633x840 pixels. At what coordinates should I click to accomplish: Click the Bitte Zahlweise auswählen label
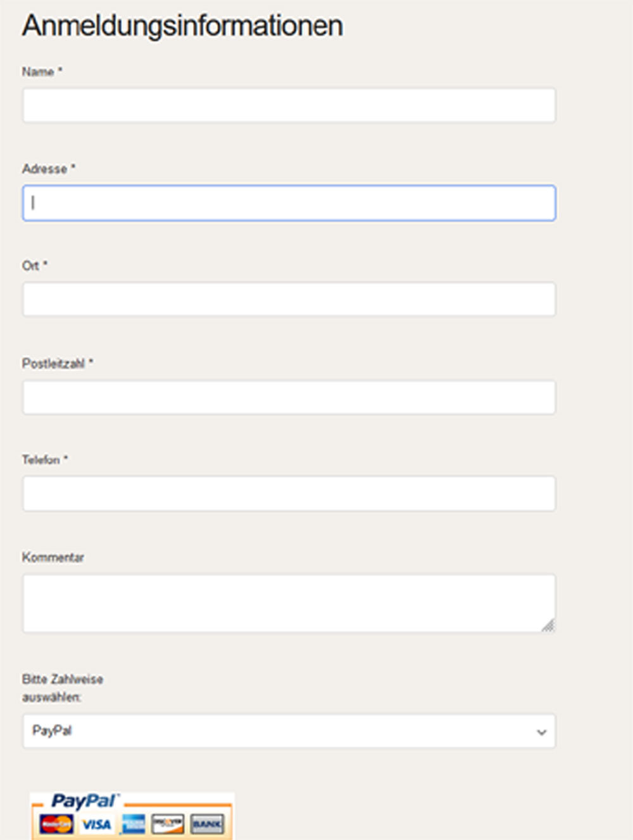[62, 688]
